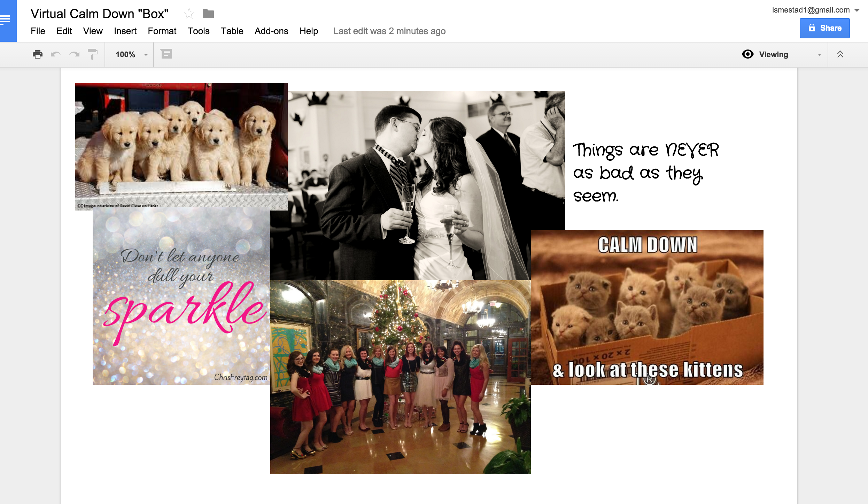Click the print icon

37,54
